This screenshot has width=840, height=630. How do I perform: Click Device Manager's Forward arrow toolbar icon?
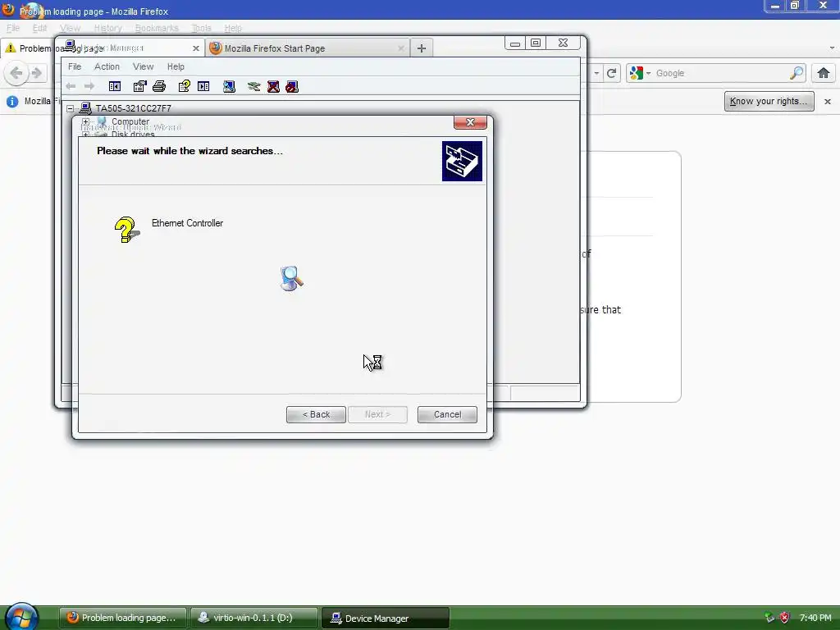click(x=89, y=86)
